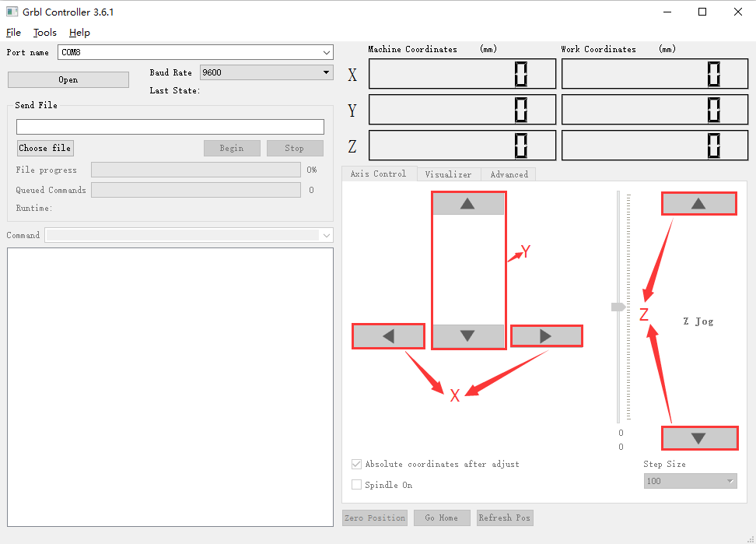Click the Stop button
Viewport: 756px width, 544px height.
pos(295,148)
